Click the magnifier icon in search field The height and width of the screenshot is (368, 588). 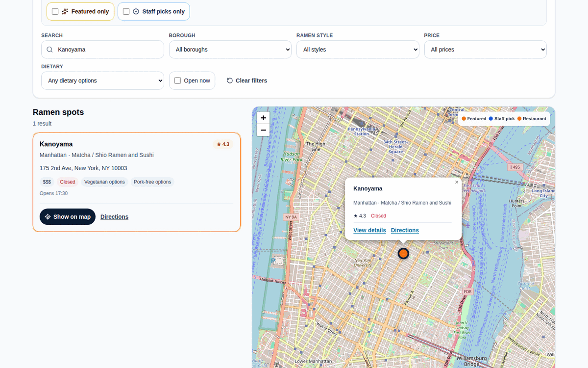[x=50, y=50]
